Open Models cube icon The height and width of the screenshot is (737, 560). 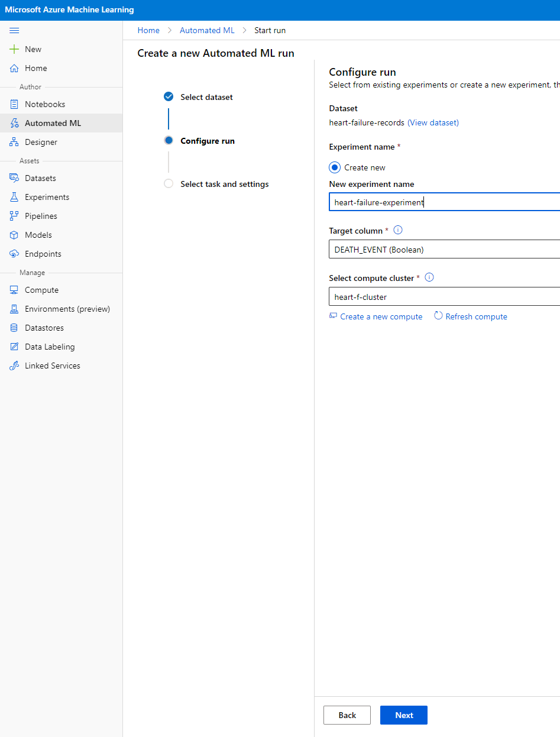coord(14,235)
